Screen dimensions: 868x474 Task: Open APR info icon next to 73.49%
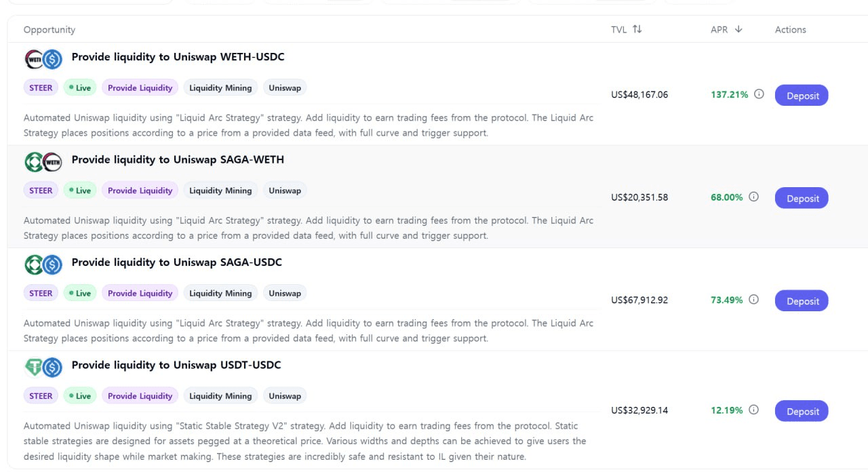(753, 300)
